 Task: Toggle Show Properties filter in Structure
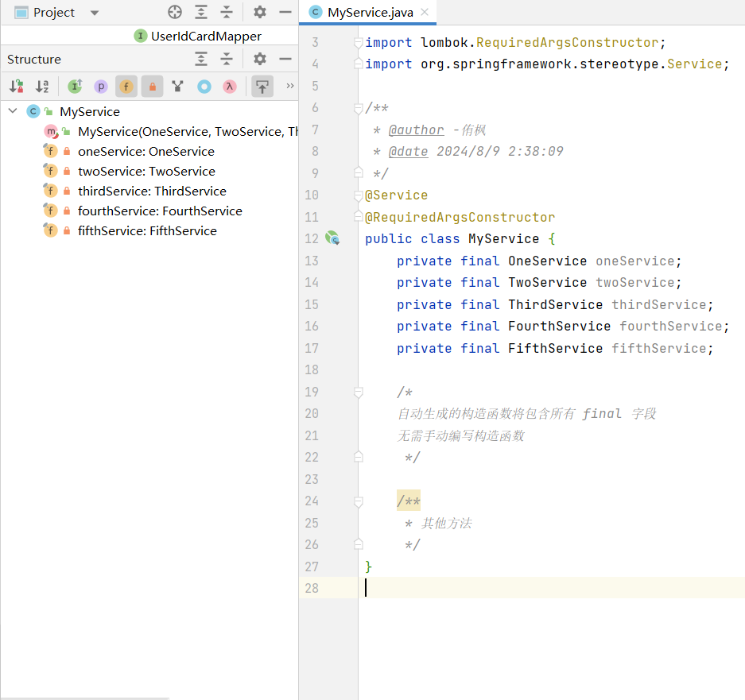coord(100,87)
